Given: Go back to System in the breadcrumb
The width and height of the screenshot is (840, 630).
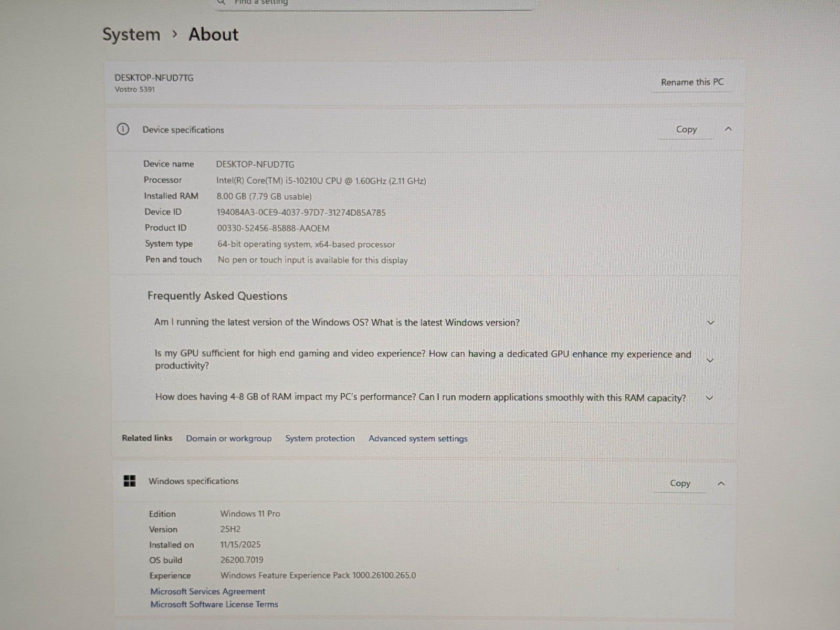Looking at the screenshot, I should pos(131,35).
